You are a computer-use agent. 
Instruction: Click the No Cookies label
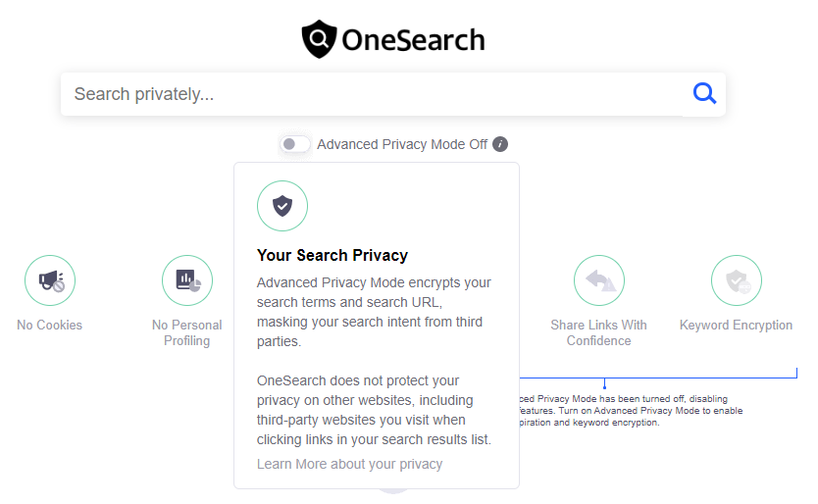50,325
